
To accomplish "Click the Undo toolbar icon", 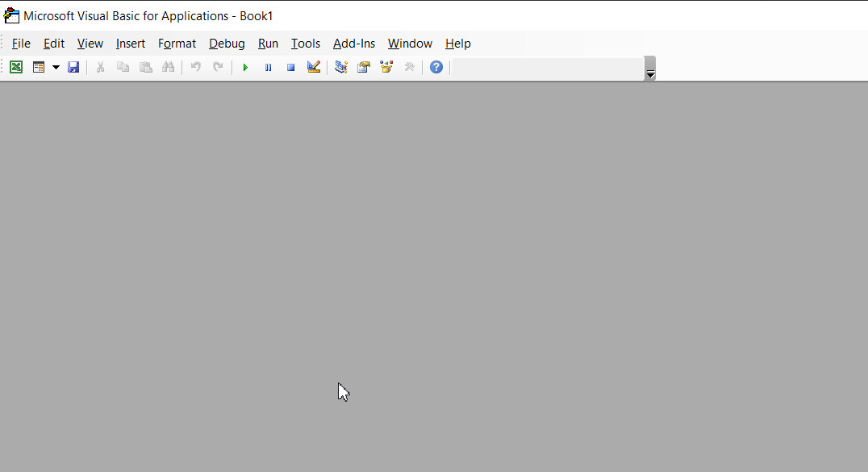I will [195, 67].
